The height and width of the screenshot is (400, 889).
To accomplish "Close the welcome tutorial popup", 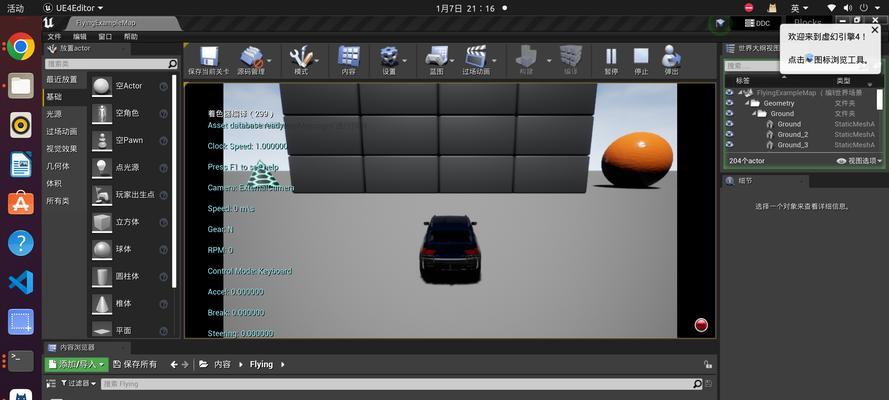I will pyautogui.click(x=875, y=30).
